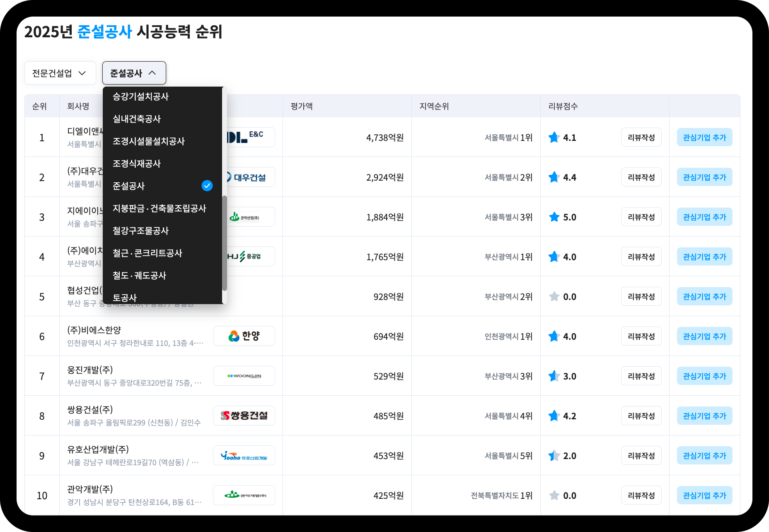Viewport: 769px width, 532px height.
Task: Pick 조경식재공사 from the list
Action: pyautogui.click(x=162, y=164)
